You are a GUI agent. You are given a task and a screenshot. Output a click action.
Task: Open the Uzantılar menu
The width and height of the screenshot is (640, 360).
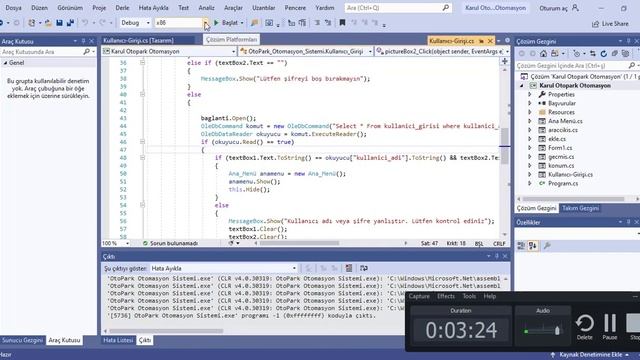(x=263, y=8)
